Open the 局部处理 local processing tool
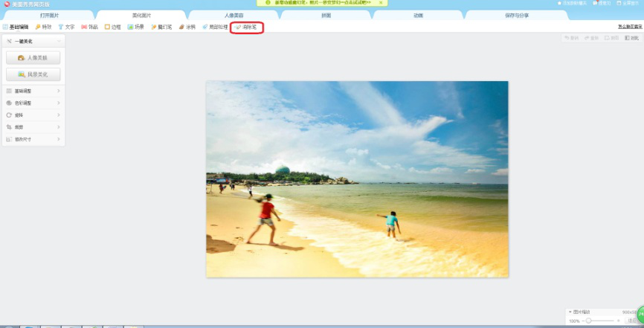 tap(215, 27)
